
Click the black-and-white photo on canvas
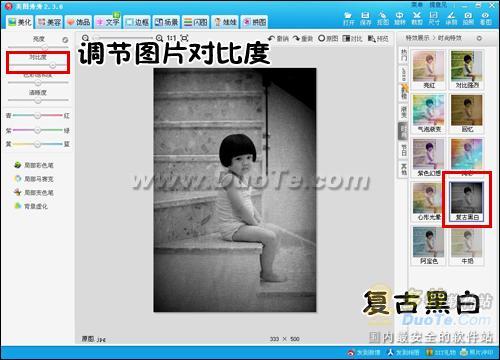click(x=235, y=190)
